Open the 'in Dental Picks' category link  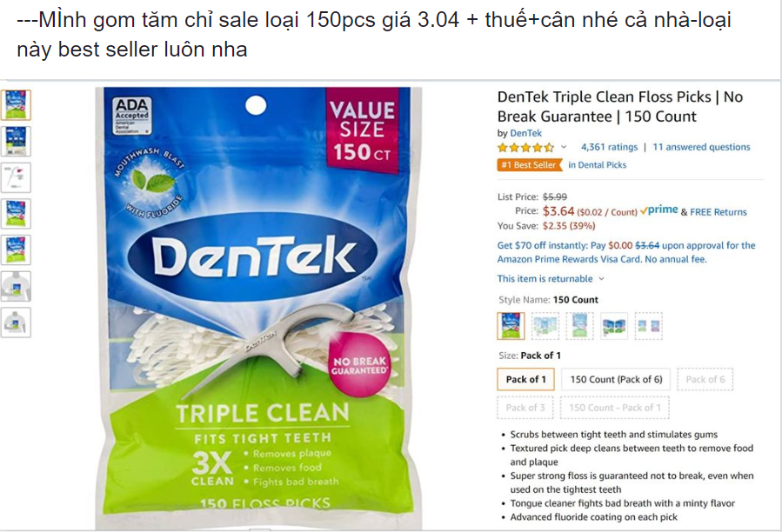click(x=597, y=165)
